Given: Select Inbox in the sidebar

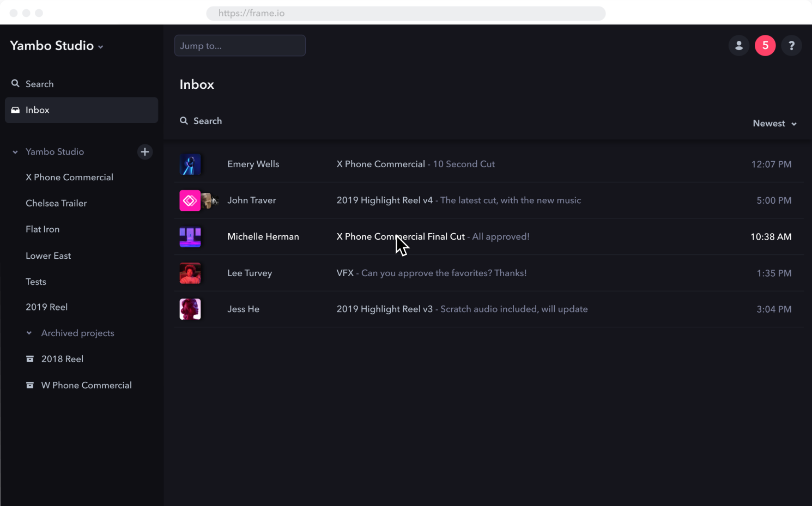Looking at the screenshot, I should [x=81, y=110].
